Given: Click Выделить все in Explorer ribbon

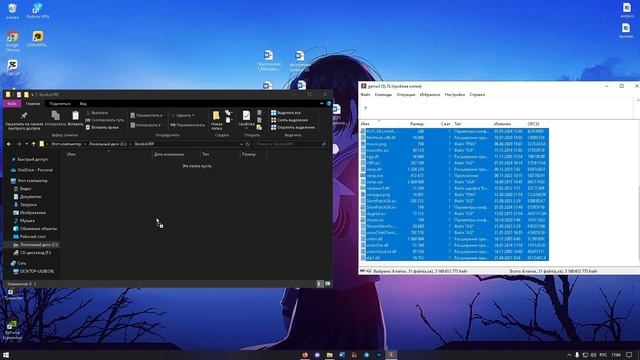Looking at the screenshot, I should pyautogui.click(x=286, y=113).
